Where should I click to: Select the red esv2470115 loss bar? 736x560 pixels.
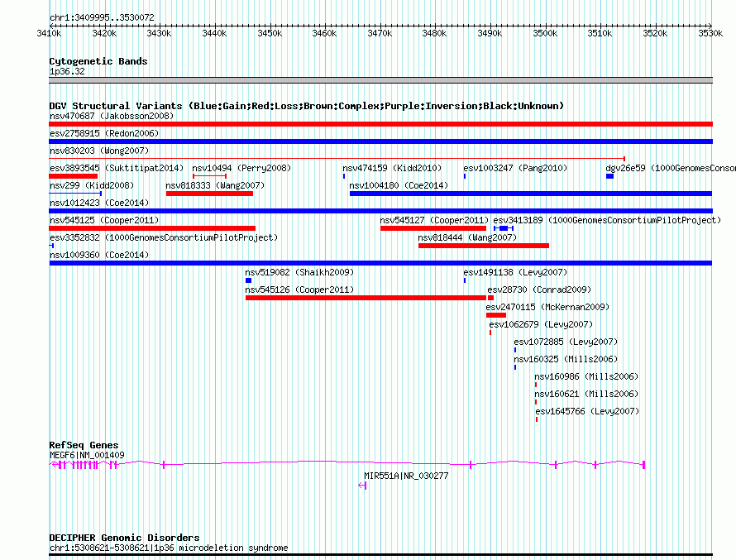[496, 315]
